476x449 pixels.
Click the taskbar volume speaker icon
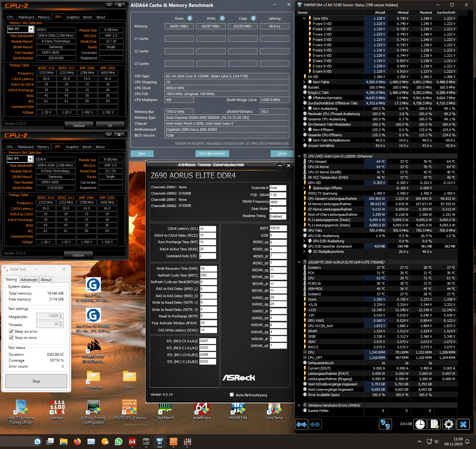(436, 442)
